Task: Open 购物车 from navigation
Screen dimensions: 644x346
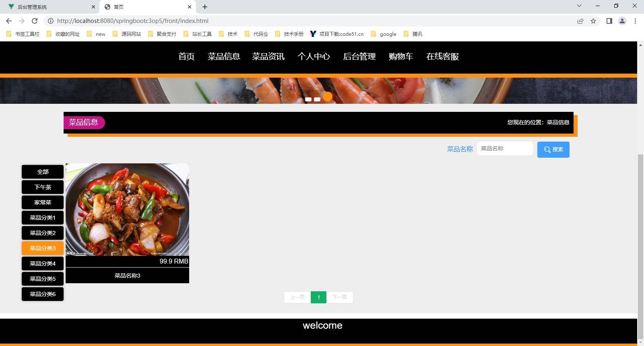Action: point(401,57)
